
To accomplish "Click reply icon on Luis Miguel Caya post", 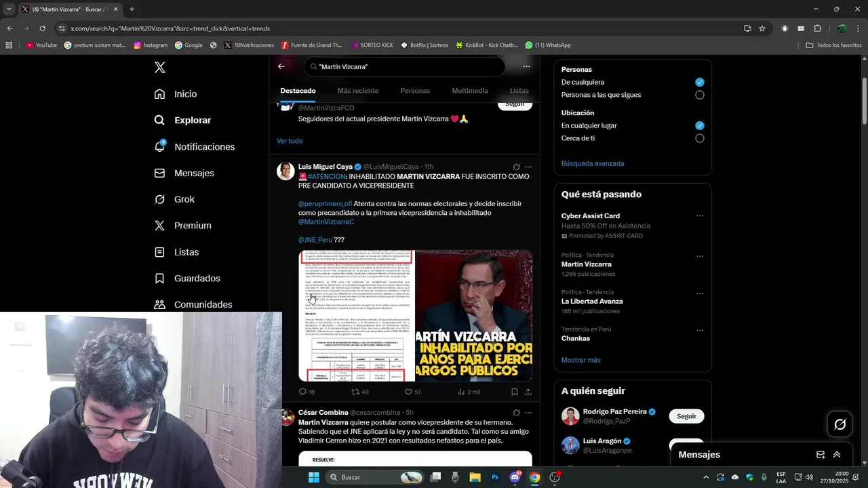I will coord(302,392).
